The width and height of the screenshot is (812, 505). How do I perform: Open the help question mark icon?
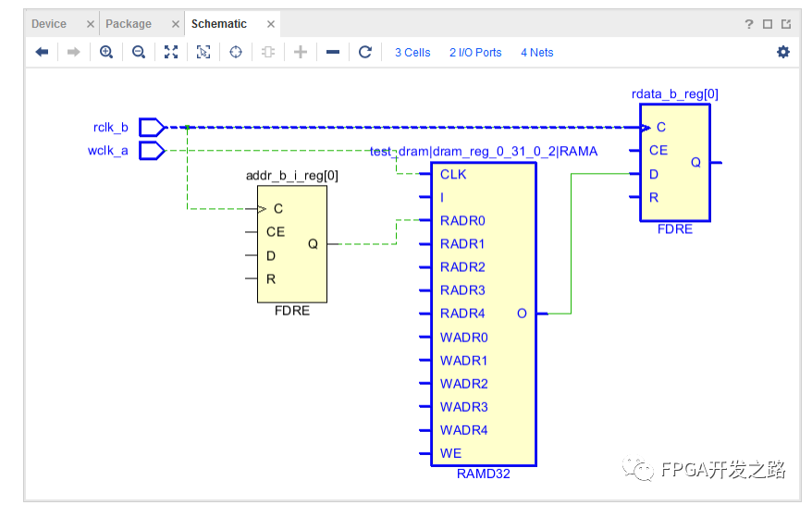coord(749,24)
